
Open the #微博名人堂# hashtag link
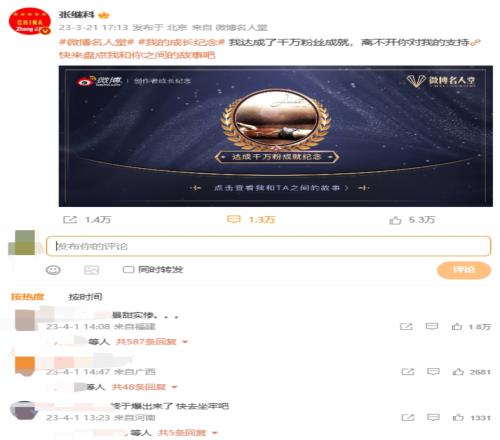(x=97, y=42)
